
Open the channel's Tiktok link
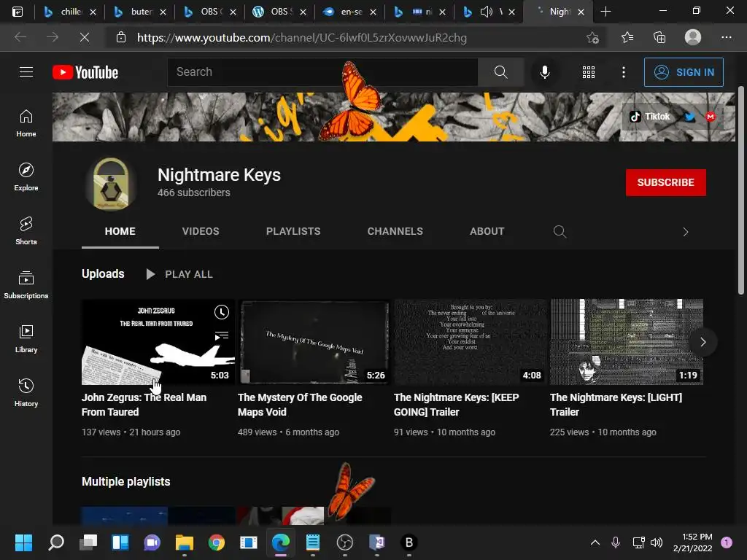(x=650, y=117)
